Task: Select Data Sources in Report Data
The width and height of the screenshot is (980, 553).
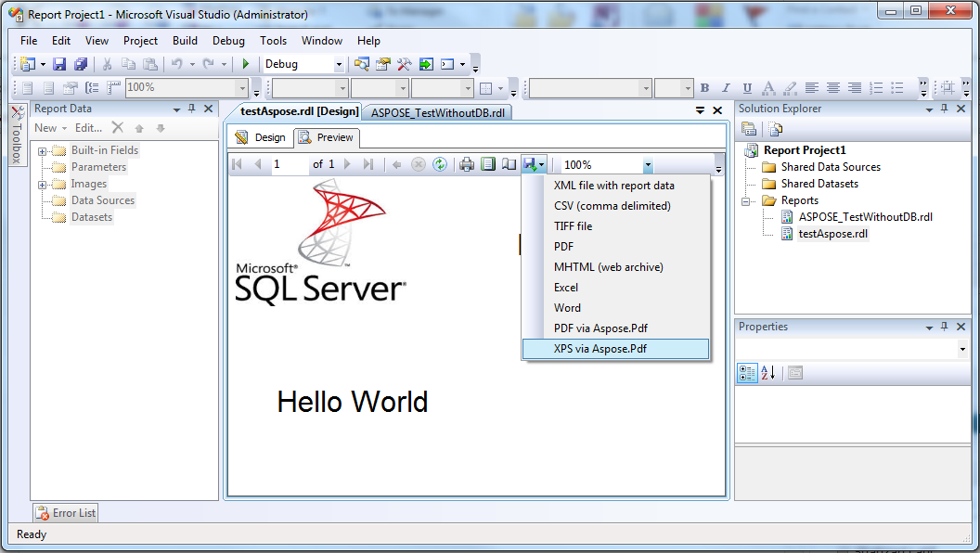Action: click(x=102, y=200)
